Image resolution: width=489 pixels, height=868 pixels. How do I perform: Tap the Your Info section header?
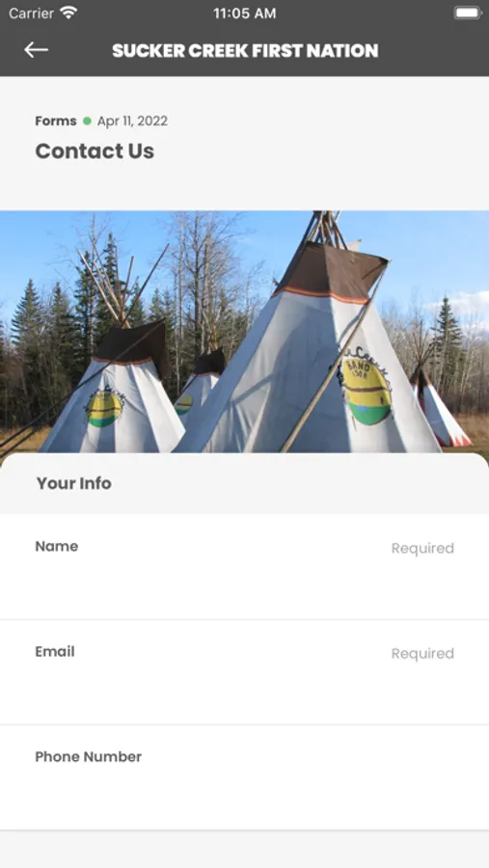tap(74, 483)
